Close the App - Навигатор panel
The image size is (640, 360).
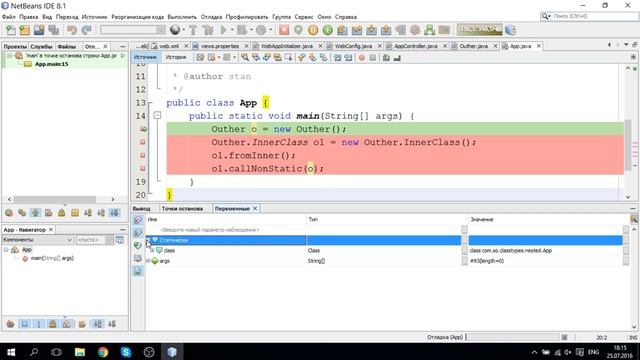(x=51, y=230)
